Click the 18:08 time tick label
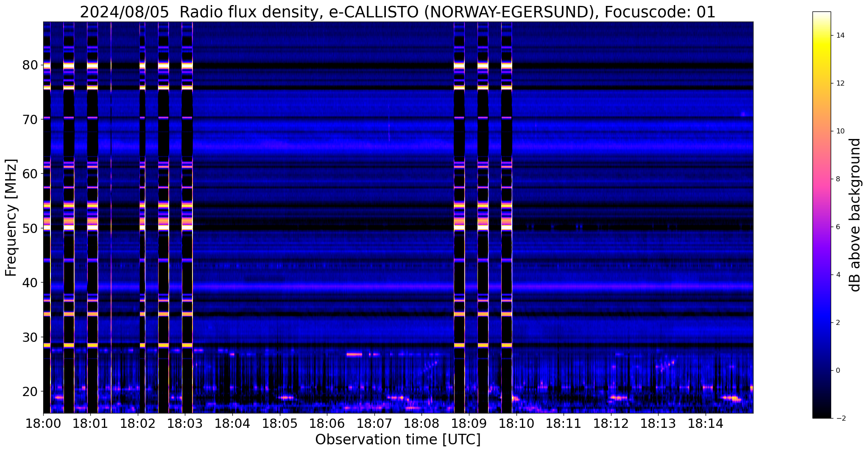The width and height of the screenshot is (868, 452). coord(422,424)
